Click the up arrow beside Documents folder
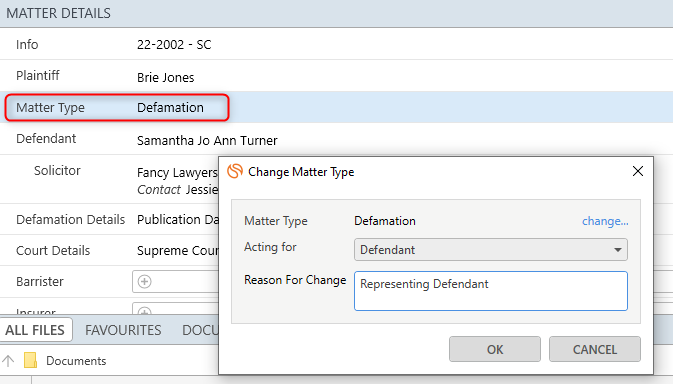Image resolution: width=673 pixels, height=384 pixels. tap(8, 361)
